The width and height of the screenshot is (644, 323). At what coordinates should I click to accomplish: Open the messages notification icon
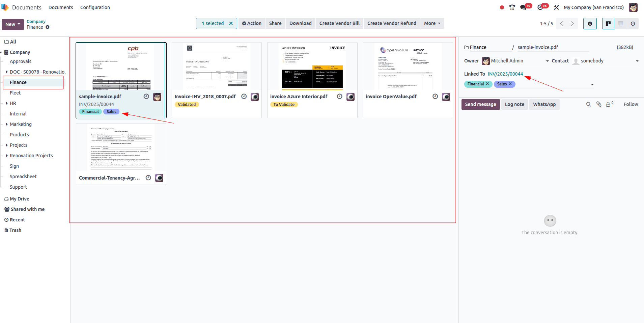click(524, 7)
